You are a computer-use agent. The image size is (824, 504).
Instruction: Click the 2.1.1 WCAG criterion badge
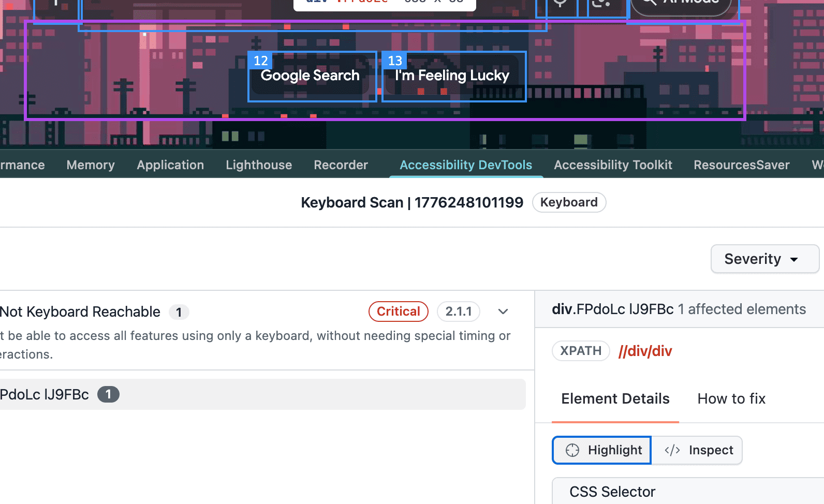(459, 312)
